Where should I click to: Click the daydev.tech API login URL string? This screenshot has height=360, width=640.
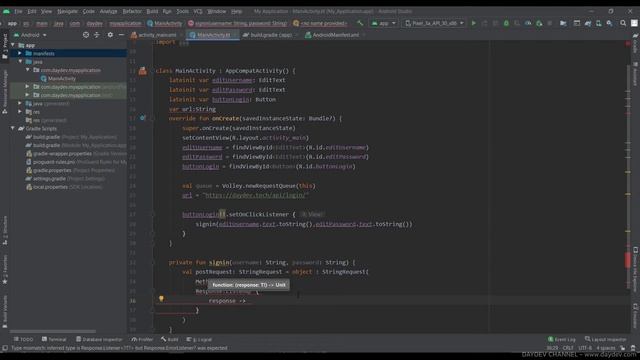[256, 195]
